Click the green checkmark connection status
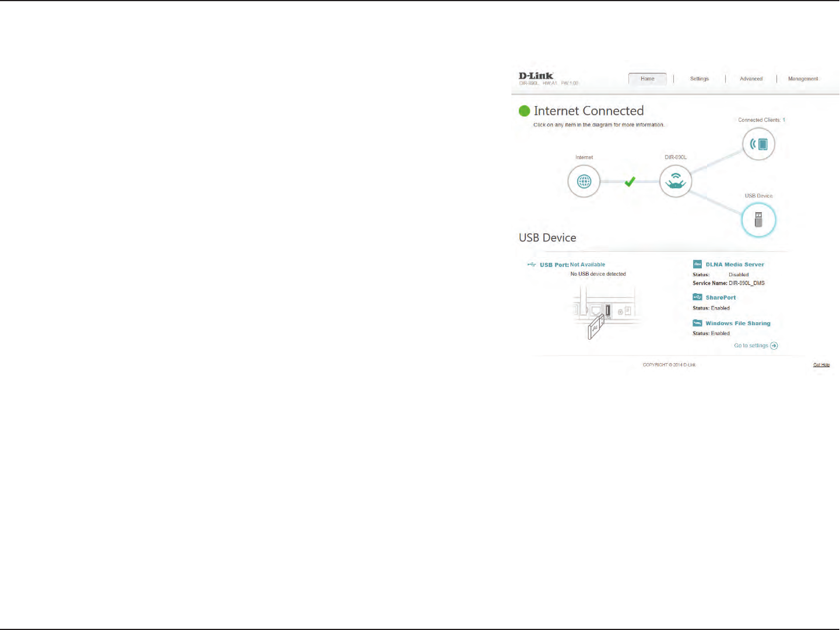The height and width of the screenshot is (630, 840). pos(630,182)
